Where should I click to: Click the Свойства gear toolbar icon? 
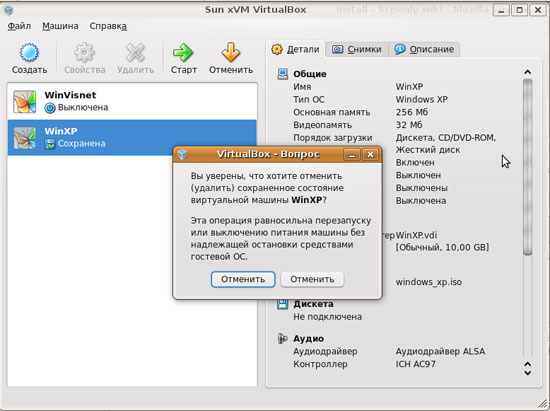(84, 53)
